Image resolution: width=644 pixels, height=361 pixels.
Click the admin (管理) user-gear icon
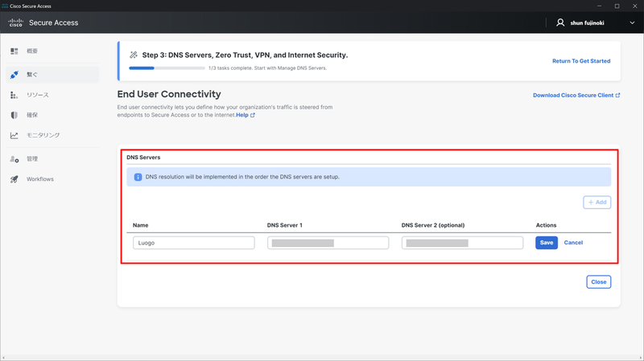point(14,158)
